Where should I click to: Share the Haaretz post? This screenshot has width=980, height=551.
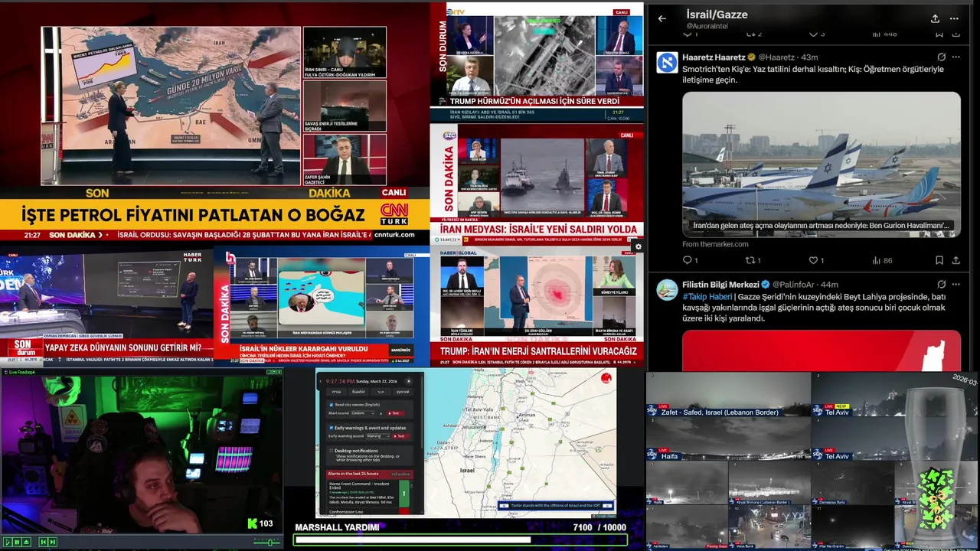tap(955, 260)
